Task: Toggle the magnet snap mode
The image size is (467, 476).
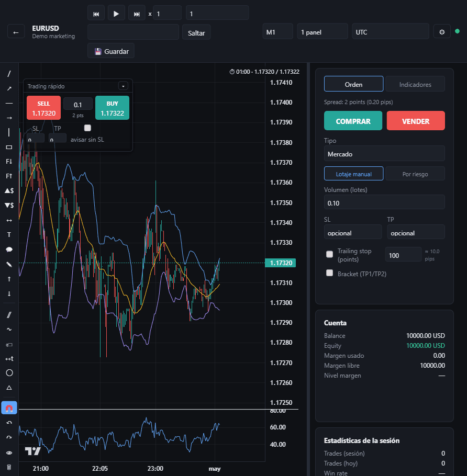Action: 9,408
